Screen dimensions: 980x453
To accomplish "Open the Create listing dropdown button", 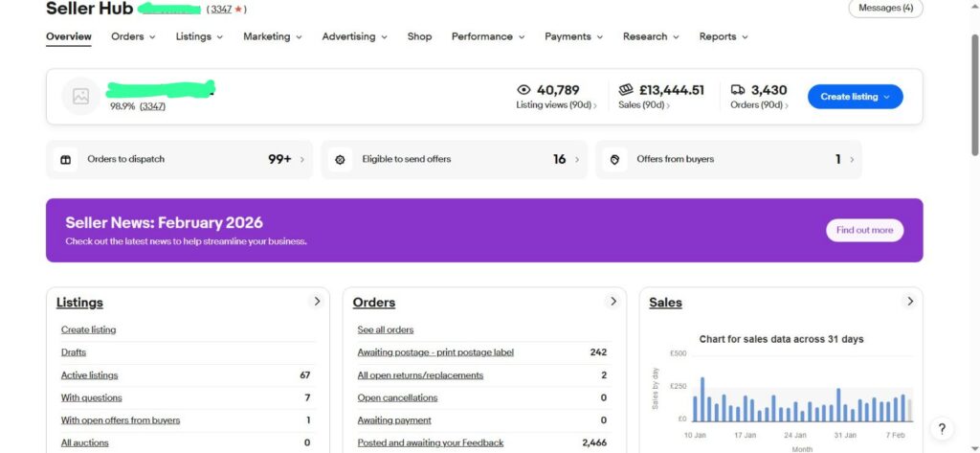I will point(855,97).
